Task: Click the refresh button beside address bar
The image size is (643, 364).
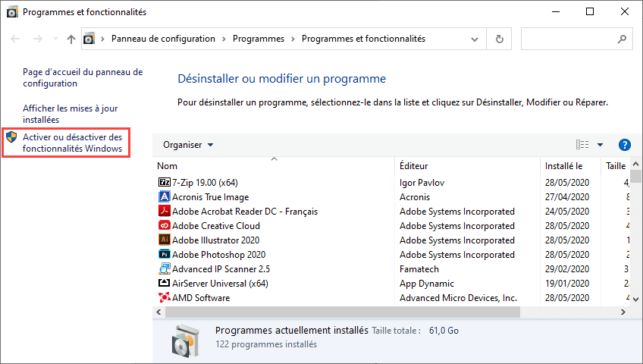Action: [x=499, y=39]
